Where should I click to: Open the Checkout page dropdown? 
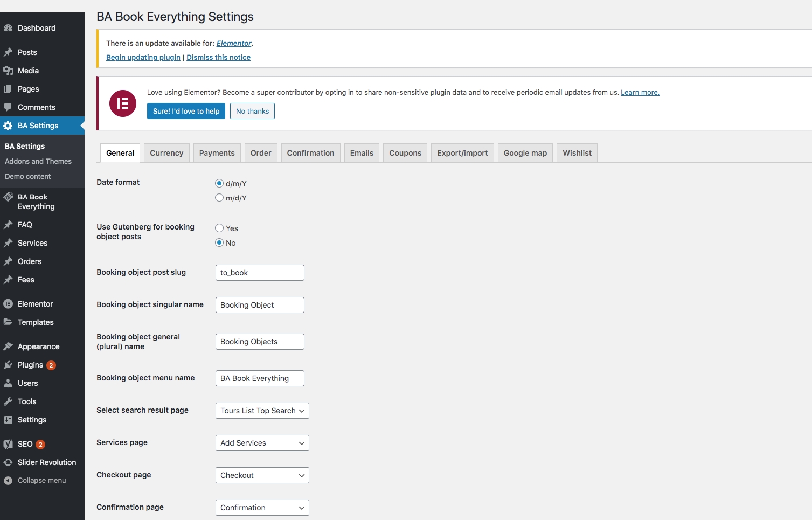262,475
